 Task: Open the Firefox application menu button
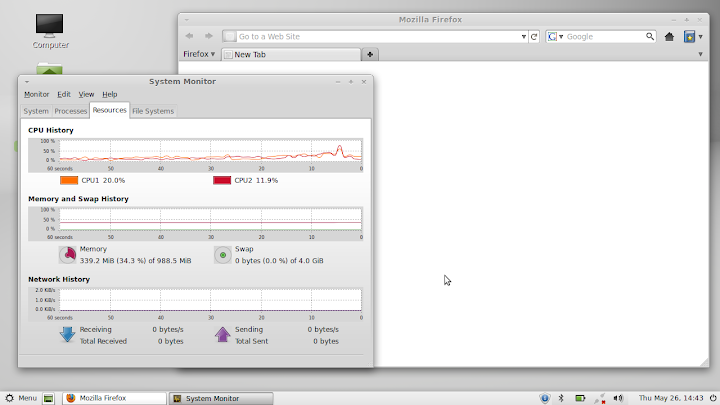pos(199,54)
